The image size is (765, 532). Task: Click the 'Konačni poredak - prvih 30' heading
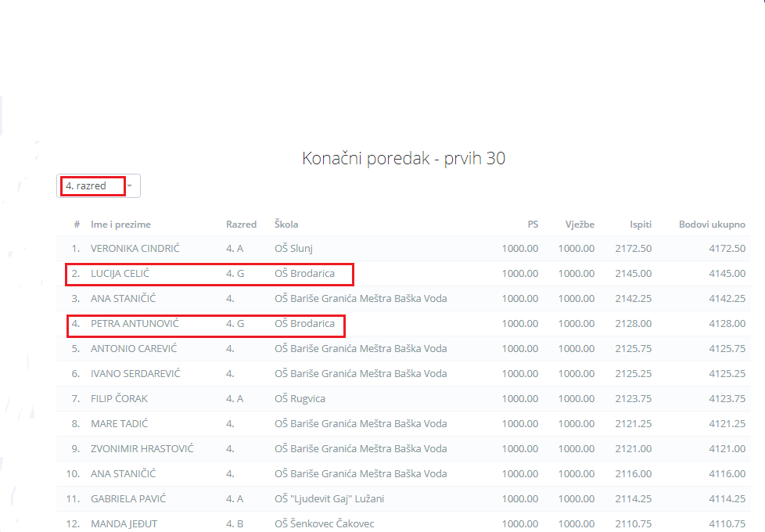[404, 159]
